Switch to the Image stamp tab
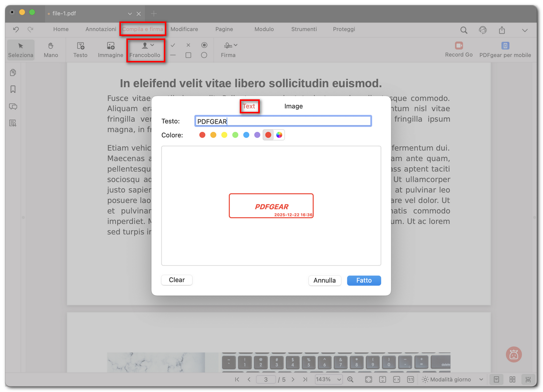 pyautogui.click(x=294, y=106)
